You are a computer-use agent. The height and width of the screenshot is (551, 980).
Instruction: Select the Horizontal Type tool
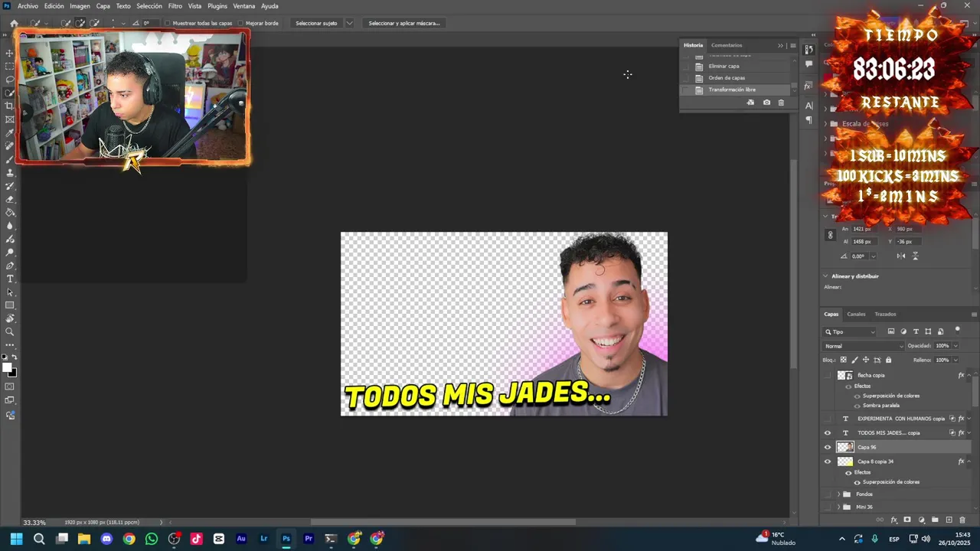[10, 279]
